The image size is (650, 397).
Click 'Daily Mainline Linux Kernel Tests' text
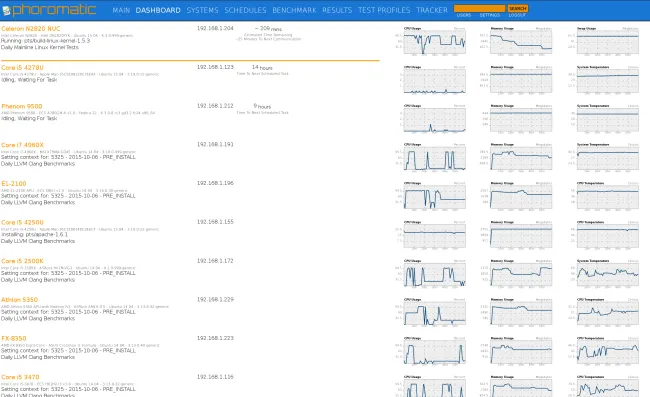pyautogui.click(x=40, y=47)
